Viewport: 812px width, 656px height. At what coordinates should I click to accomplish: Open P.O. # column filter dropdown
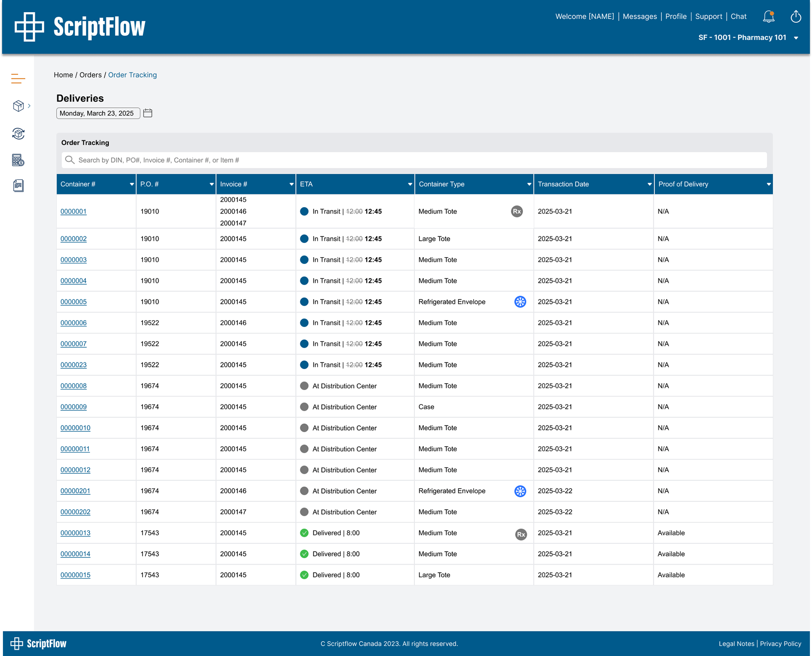coord(211,184)
